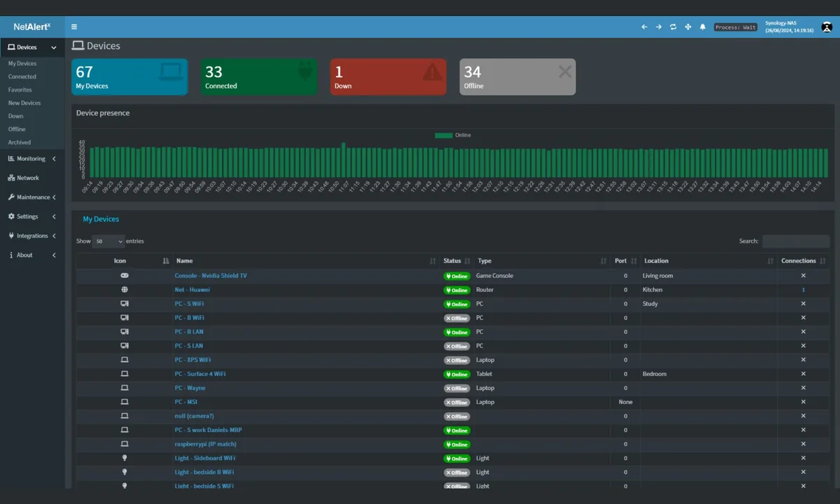Click the tall 11:07 bar in presence chart
The height and width of the screenshot is (504, 840).
tap(343, 160)
